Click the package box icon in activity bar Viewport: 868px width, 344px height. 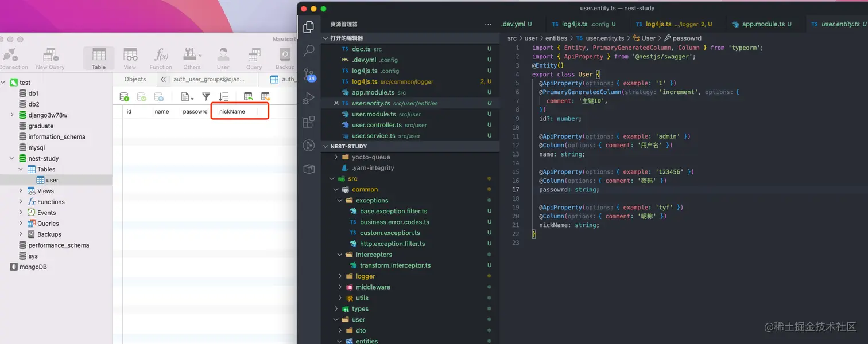[x=309, y=169]
